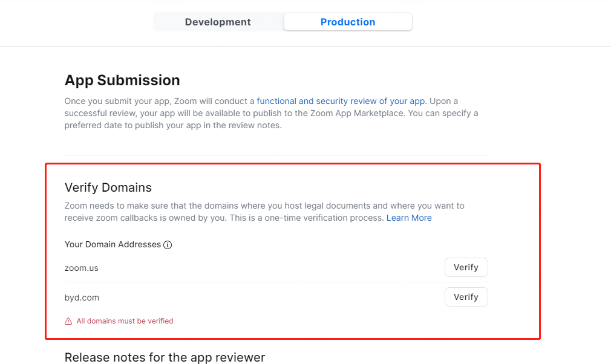Click the App Submission heading
The height and width of the screenshot is (364, 611).
coord(122,80)
